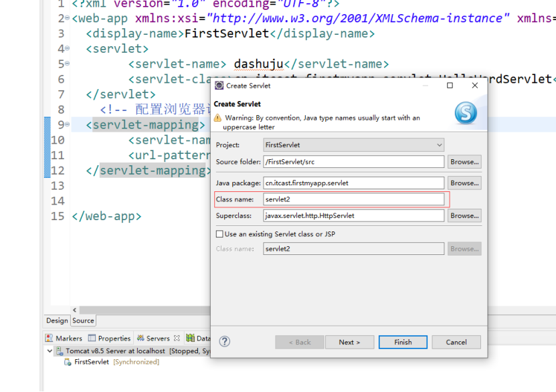This screenshot has height=392, width=556.
Task: Click the Java package input field
Action: coord(353,183)
